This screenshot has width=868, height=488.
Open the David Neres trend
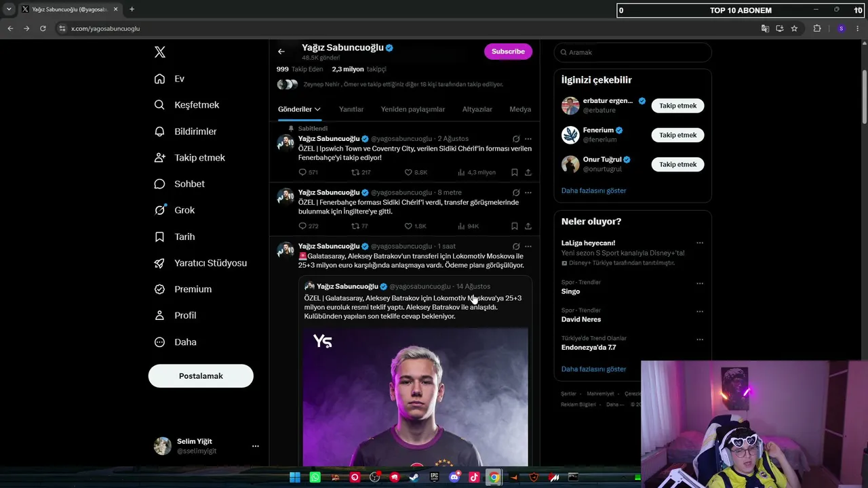(581, 319)
